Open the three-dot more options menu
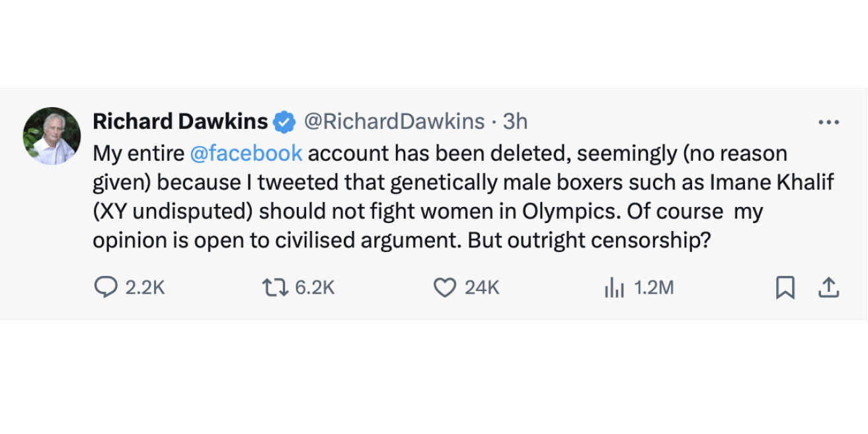Viewport: 868px width, 434px height. (828, 122)
